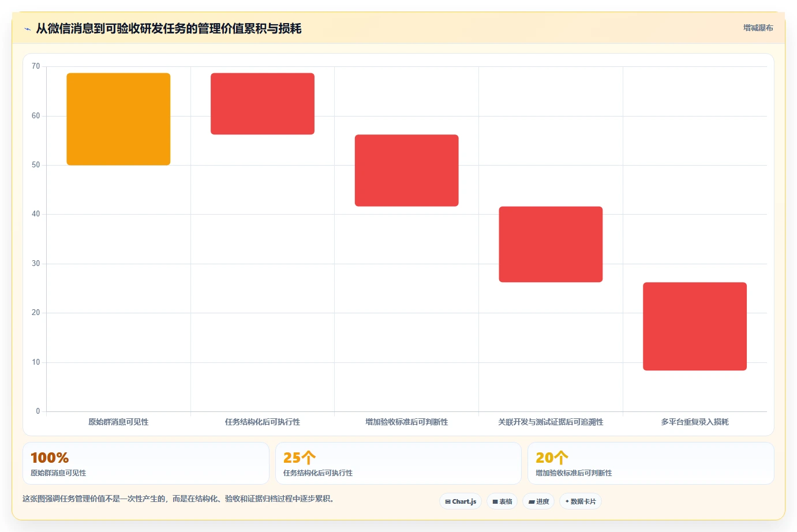Image resolution: width=797 pixels, height=532 pixels.
Task: Select the red 关联开发与测试证据后可追溯性 bar
Action: pos(551,244)
